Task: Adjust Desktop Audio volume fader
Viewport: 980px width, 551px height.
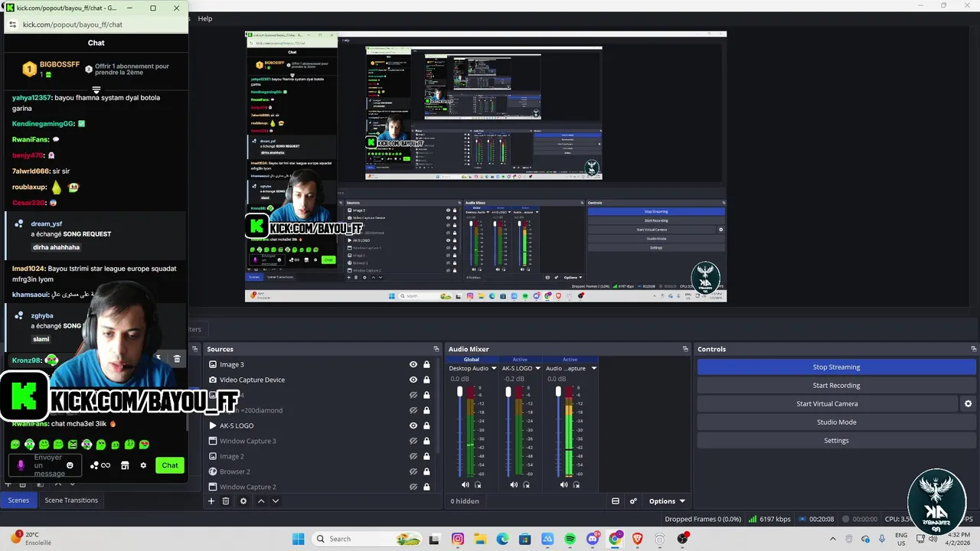Action: 459,392
